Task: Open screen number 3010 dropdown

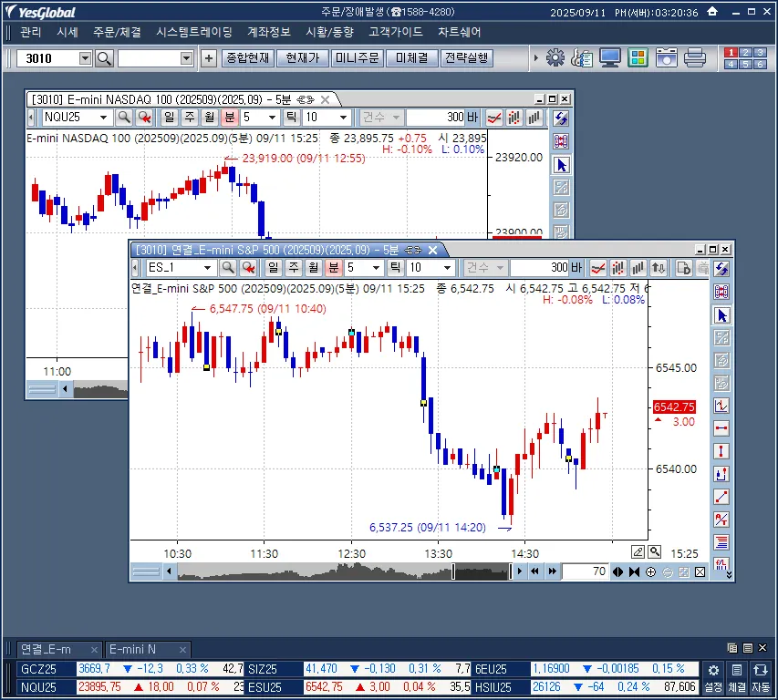Action: click(86, 58)
